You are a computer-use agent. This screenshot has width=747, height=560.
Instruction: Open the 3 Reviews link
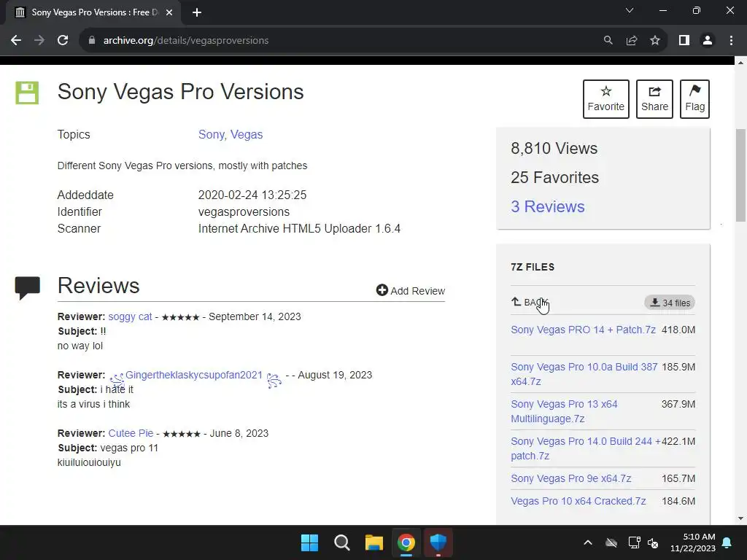[548, 206]
